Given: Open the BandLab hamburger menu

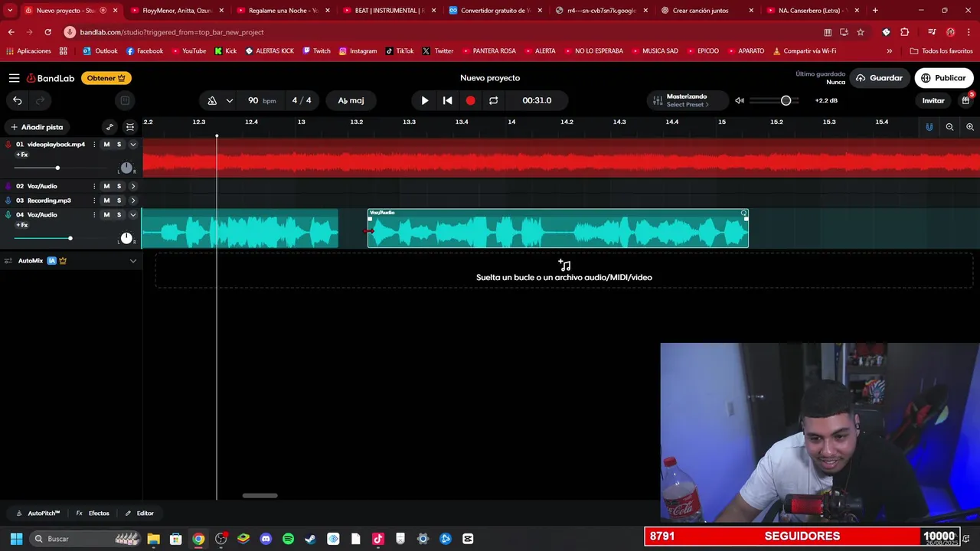Looking at the screenshot, I should pyautogui.click(x=14, y=78).
